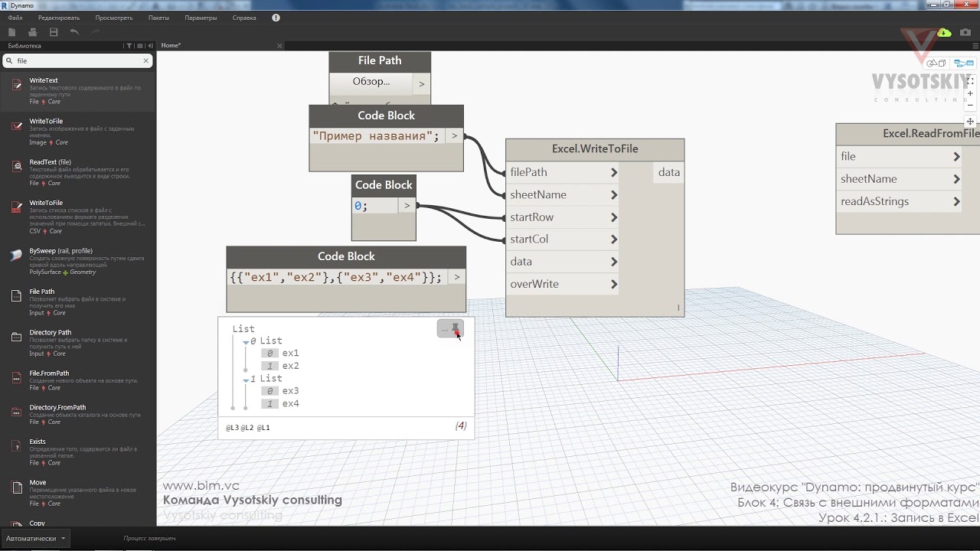
Task: Click the pan mode icon
Action: (x=970, y=122)
